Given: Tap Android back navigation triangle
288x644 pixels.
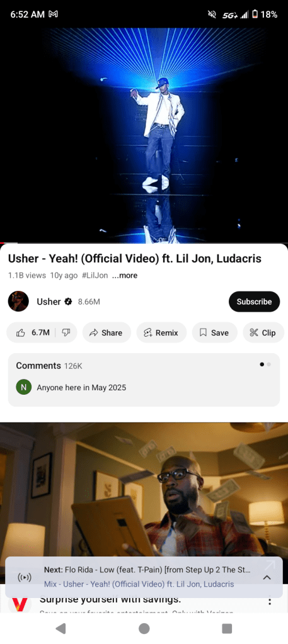Looking at the screenshot, I should [x=60, y=628].
